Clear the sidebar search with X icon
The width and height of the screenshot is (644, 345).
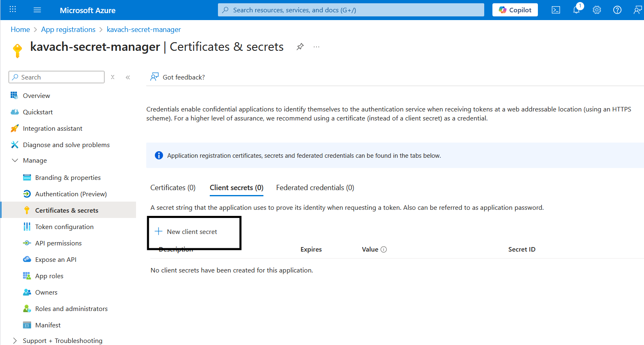(113, 77)
